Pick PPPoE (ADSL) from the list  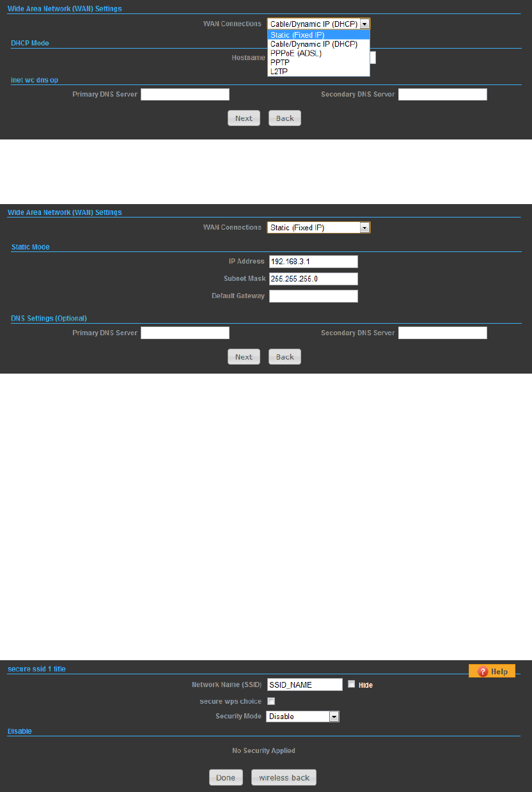coord(318,53)
